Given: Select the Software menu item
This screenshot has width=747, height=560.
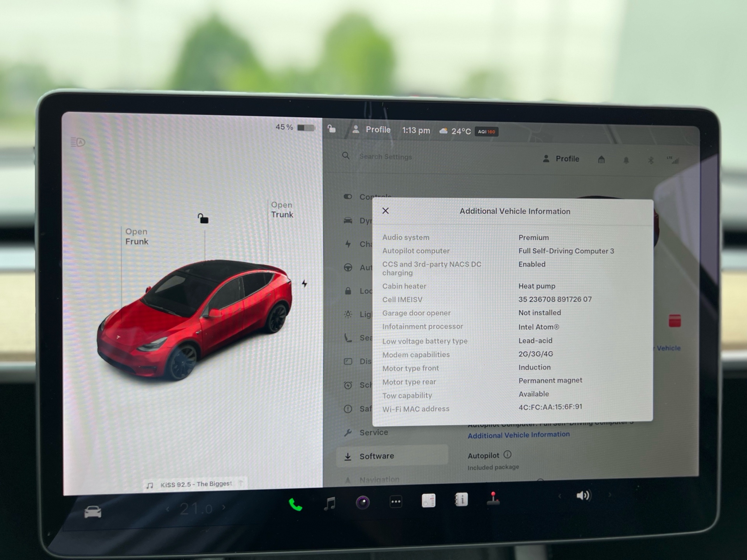Looking at the screenshot, I should point(376,456).
